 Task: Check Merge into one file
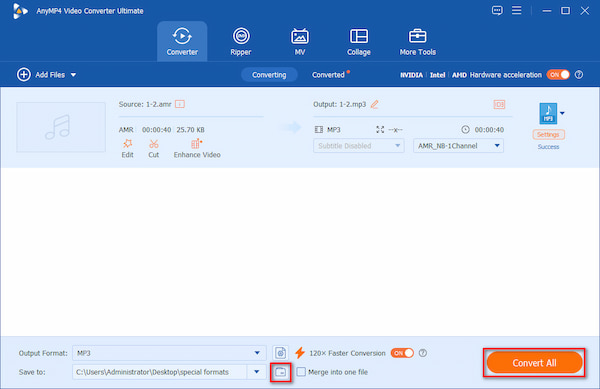[301, 372]
